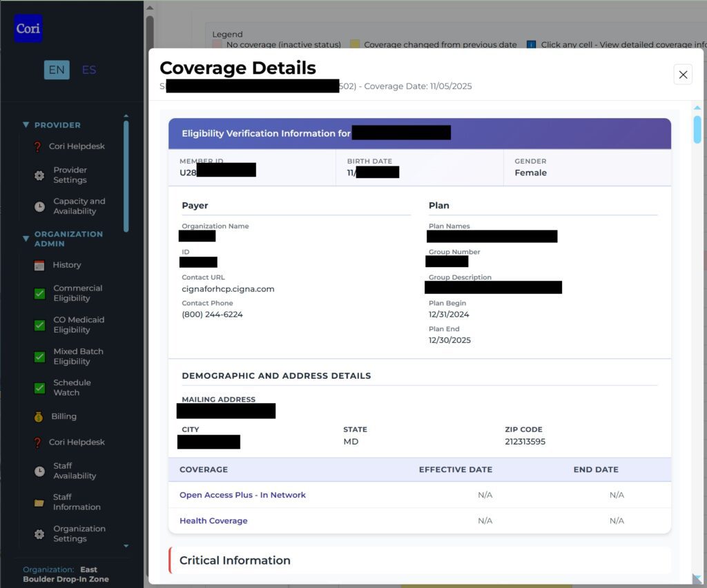Image resolution: width=707 pixels, height=588 pixels.
Task: Close the Coverage Details dialog
Action: tap(683, 75)
